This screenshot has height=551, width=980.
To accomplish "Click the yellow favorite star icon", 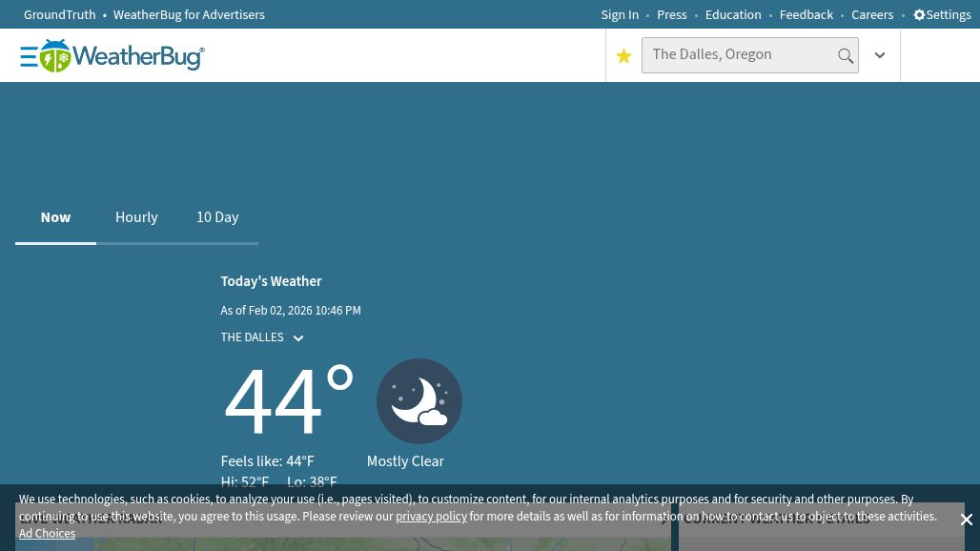I will click(623, 56).
